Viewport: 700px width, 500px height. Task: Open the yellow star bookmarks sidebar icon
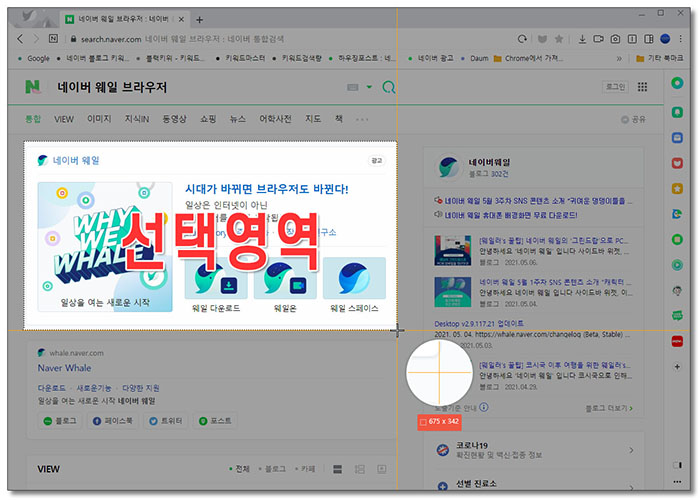[677, 188]
